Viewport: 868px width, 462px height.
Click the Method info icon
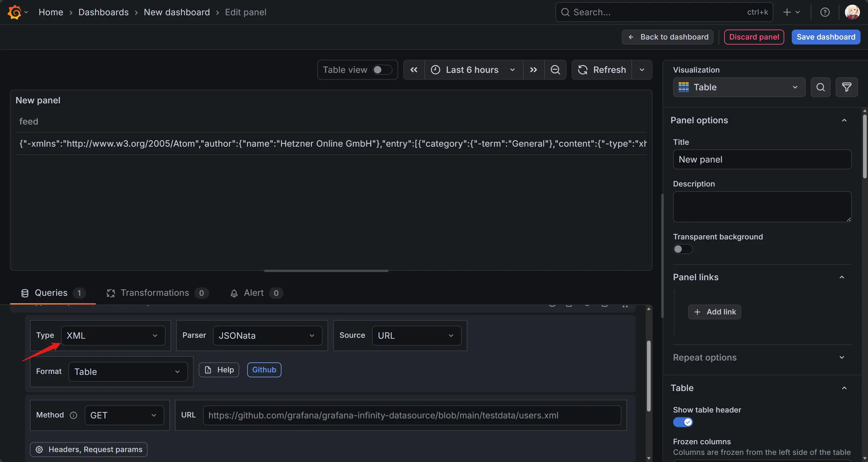(73, 415)
